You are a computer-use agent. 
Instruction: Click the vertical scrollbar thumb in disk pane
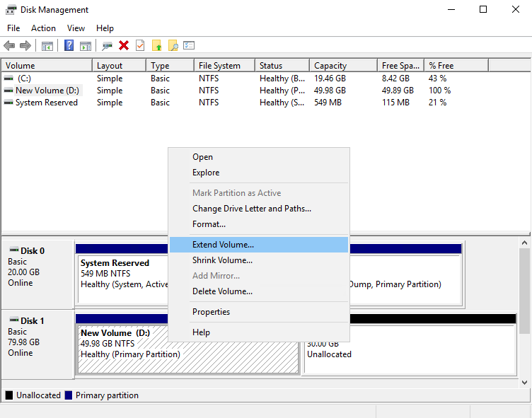[524, 291]
